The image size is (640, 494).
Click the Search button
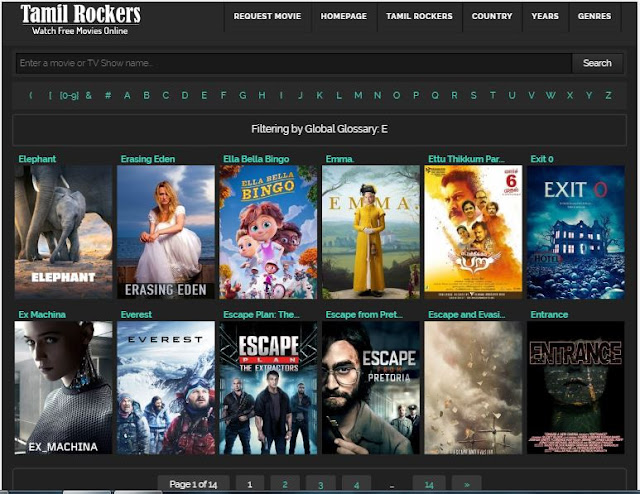(x=597, y=63)
